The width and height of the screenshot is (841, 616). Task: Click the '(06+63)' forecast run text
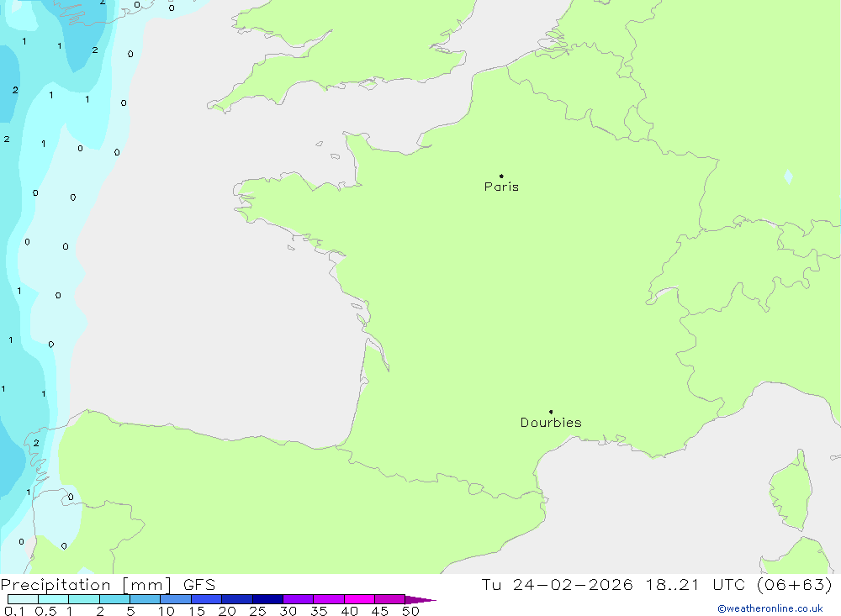[795, 585]
